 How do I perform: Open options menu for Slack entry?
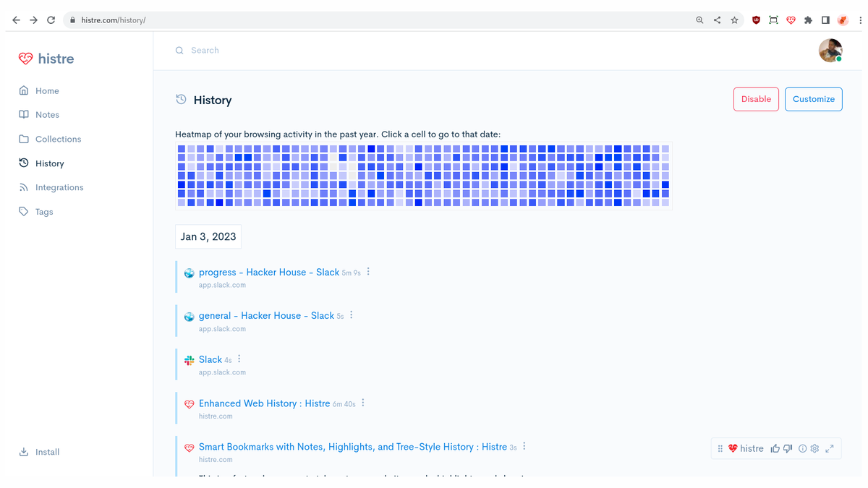click(239, 359)
